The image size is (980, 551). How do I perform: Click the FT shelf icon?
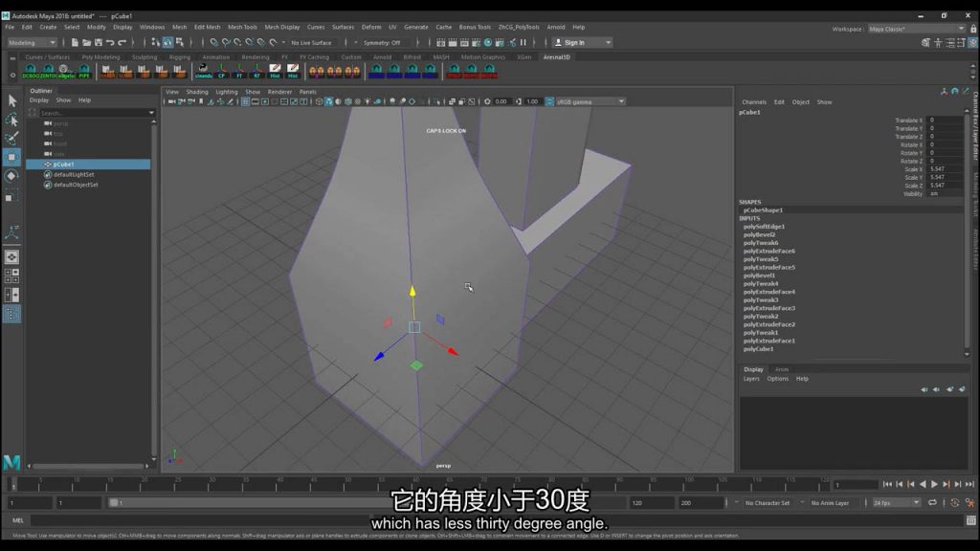[239, 71]
